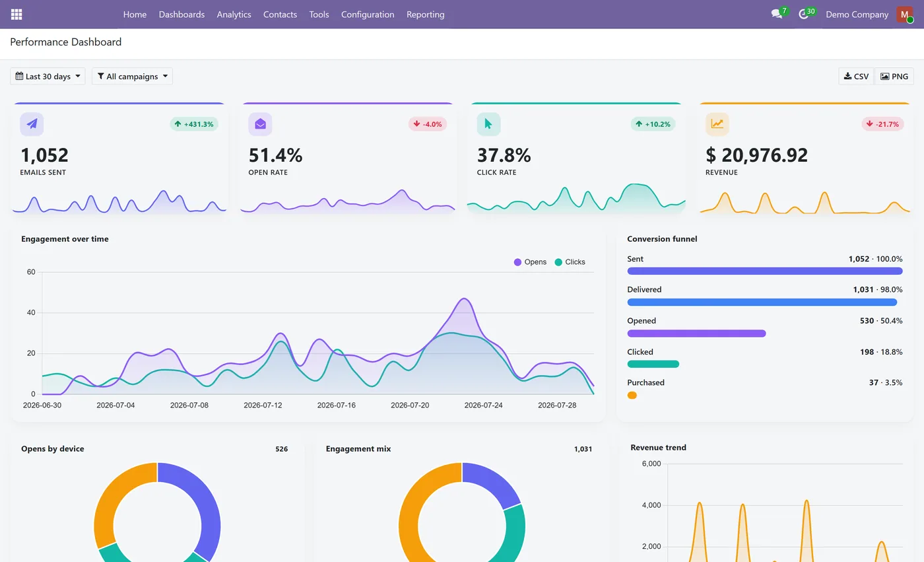Click the +10.2% trend badge

point(653,124)
